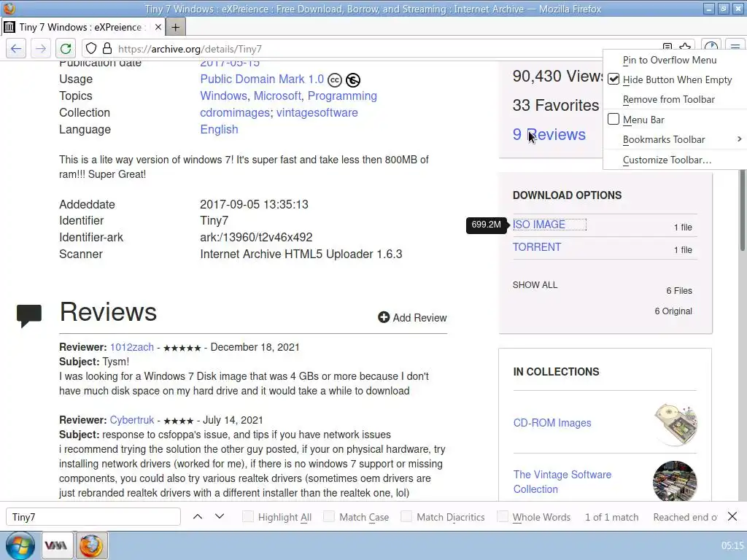
Task: Click the CD-ROM Images thumbnail
Action: tap(675, 424)
